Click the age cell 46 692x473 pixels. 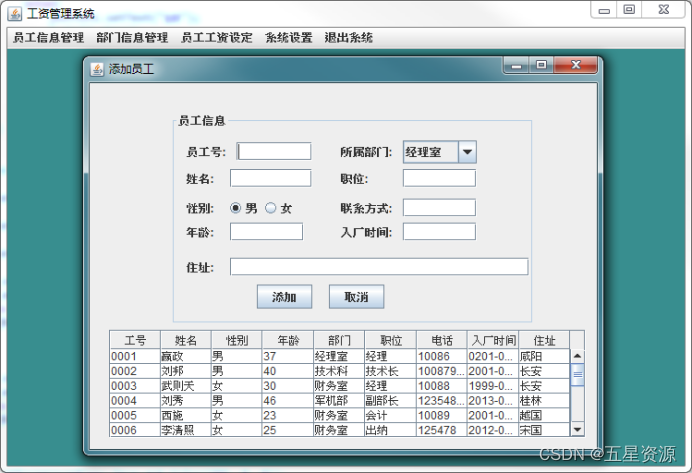coord(288,401)
